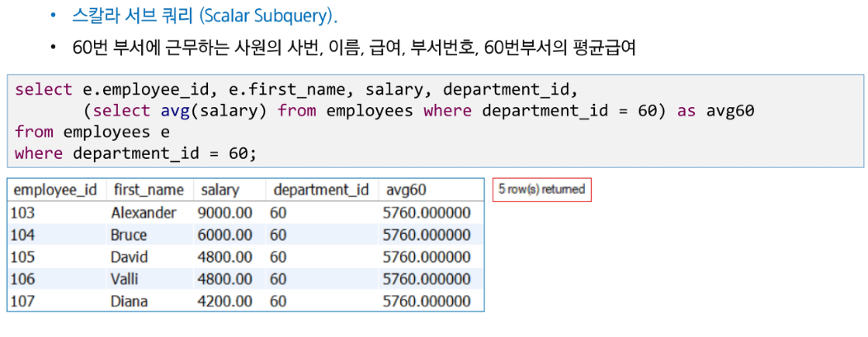Click 'avg(salary)' in the subquery
The image size is (868, 337).
[x=214, y=111]
